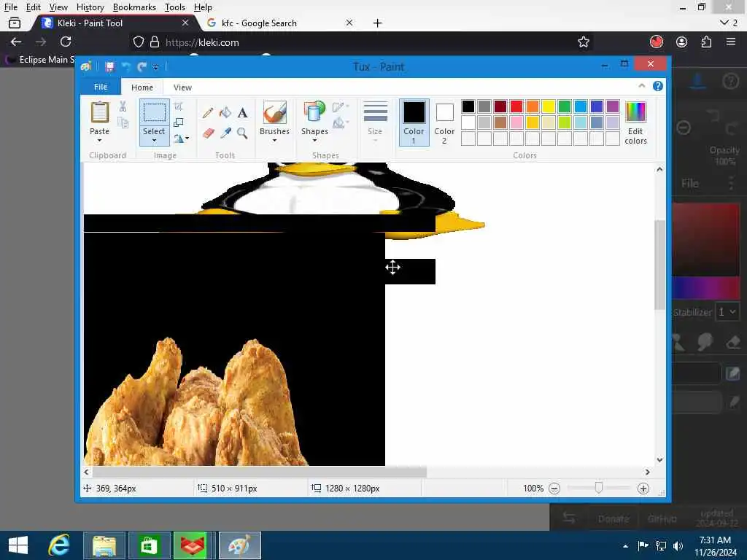Click the Undo arrow in Paint title bar
Screen dimensions: 747x560
[x=126, y=67]
